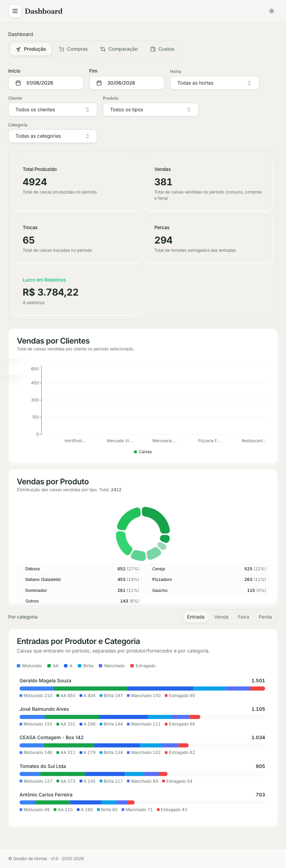Click the Pizzaria F... axis label
Screen dimensions: 286x868
click(x=209, y=441)
